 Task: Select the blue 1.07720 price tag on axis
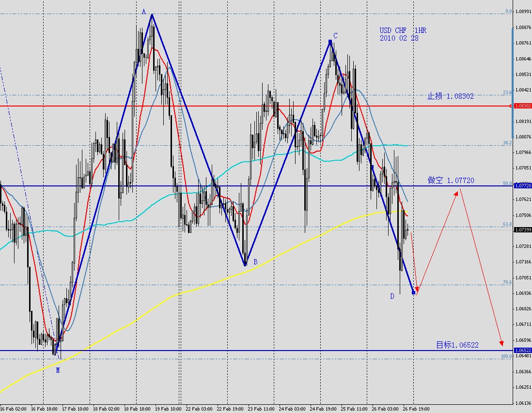(522, 185)
